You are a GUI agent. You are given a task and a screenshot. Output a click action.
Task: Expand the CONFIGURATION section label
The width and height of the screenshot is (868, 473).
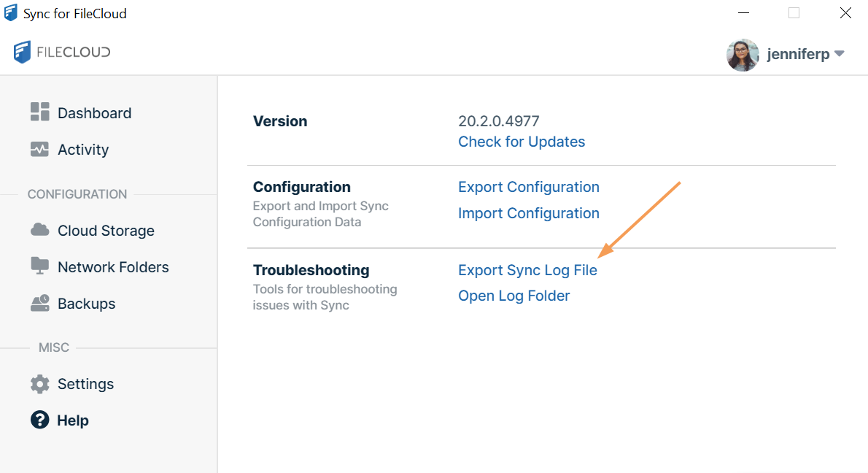[x=77, y=193]
